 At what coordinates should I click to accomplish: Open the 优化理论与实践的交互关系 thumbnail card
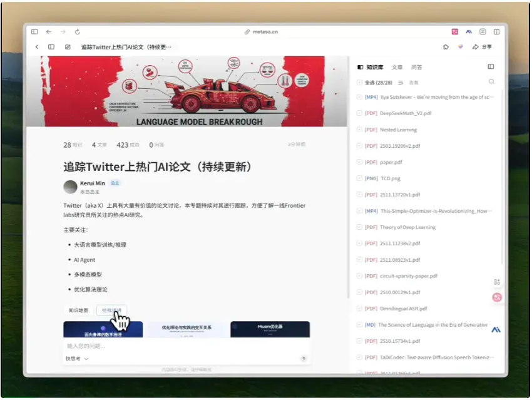(187, 329)
